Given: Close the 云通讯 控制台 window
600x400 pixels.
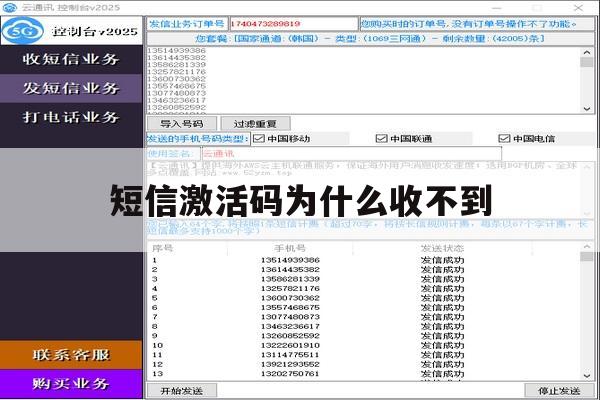Looking at the screenshot, I should point(578,7).
